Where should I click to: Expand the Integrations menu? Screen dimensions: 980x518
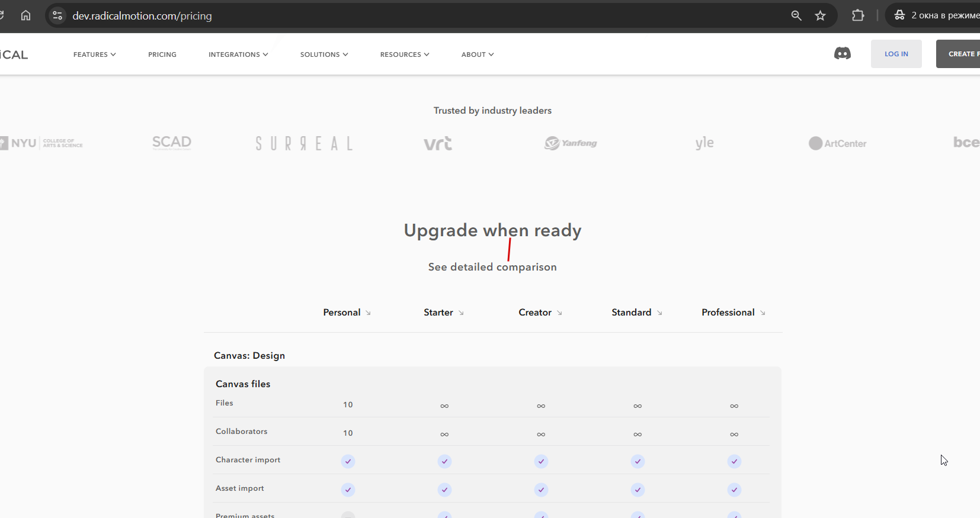tap(238, 54)
